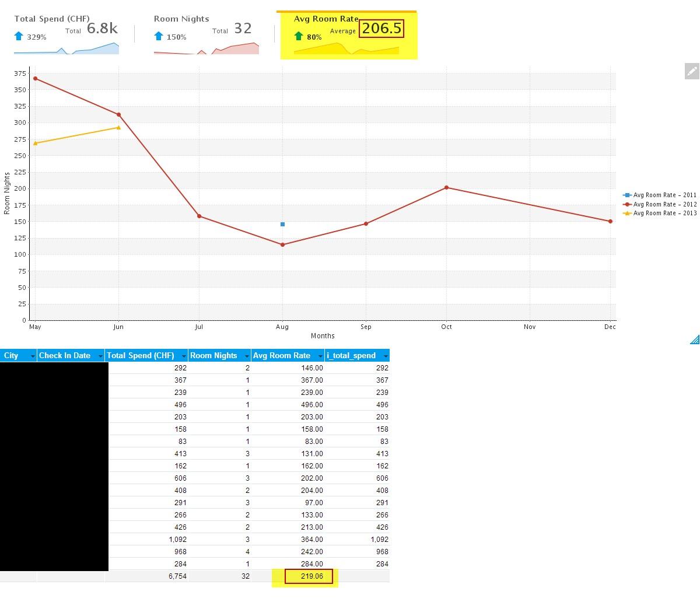Click the 2012 May data point

click(x=36, y=78)
